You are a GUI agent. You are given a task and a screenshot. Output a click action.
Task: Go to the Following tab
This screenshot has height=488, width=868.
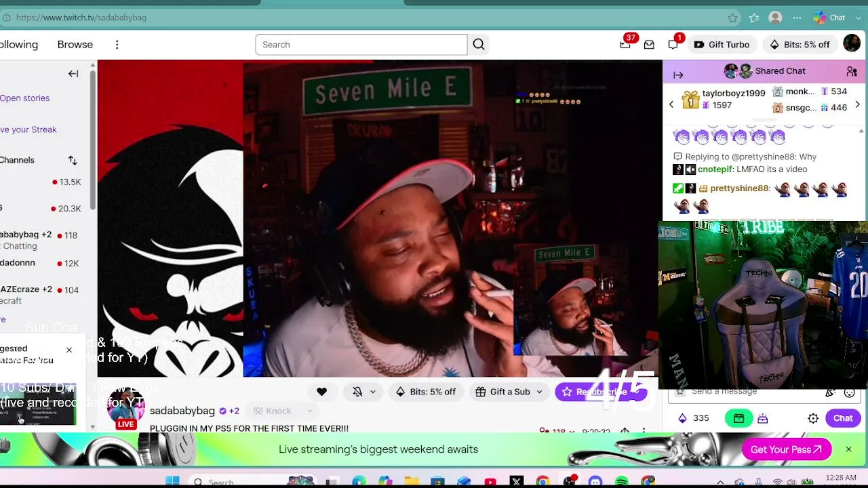[19, 45]
